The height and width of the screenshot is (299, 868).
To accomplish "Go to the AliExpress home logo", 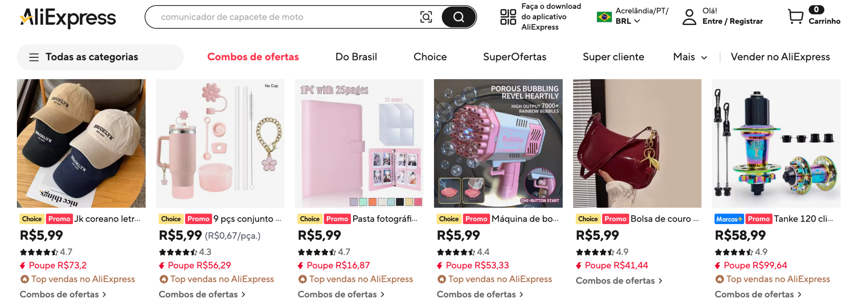I will pyautogui.click(x=68, y=18).
